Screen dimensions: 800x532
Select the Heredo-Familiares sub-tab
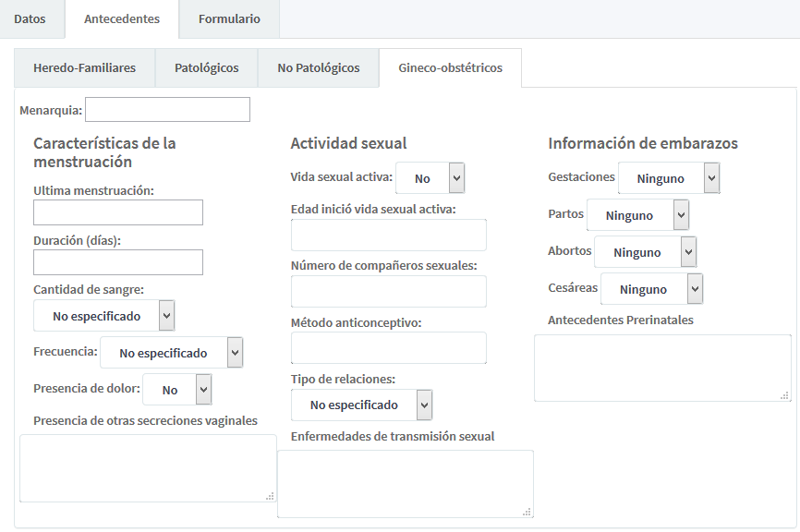84,67
